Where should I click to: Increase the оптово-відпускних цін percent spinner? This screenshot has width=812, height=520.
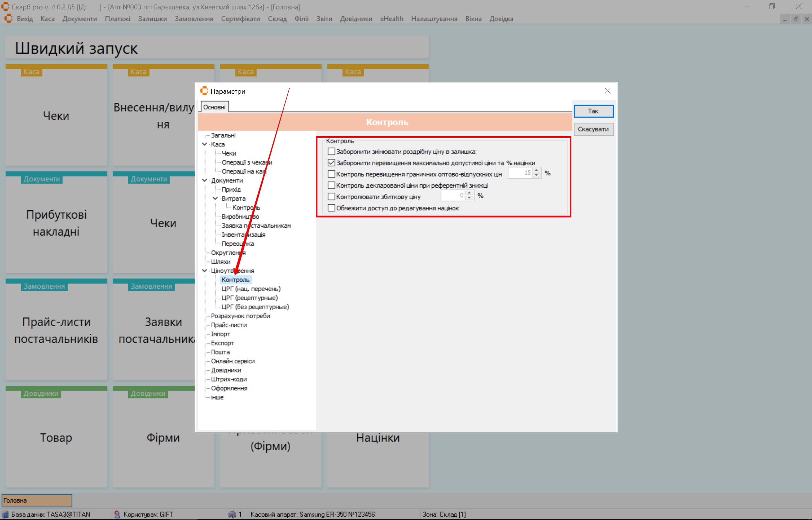pos(537,171)
